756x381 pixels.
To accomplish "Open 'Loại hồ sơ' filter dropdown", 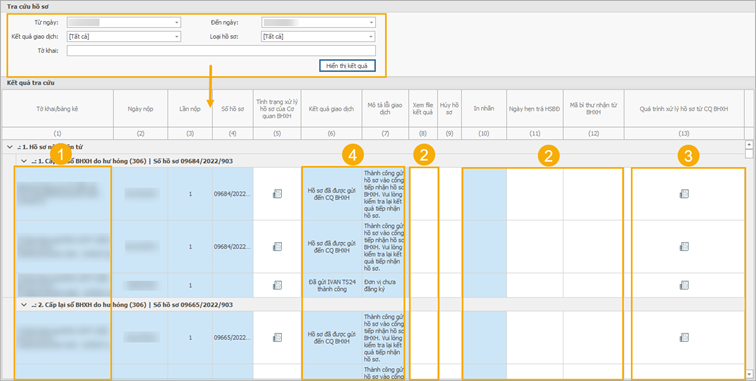I will (x=371, y=37).
